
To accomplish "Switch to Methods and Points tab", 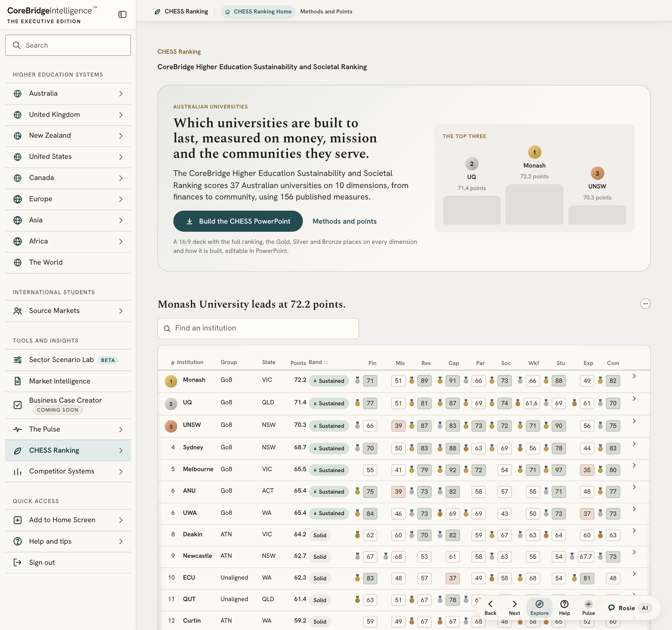I will (x=326, y=11).
